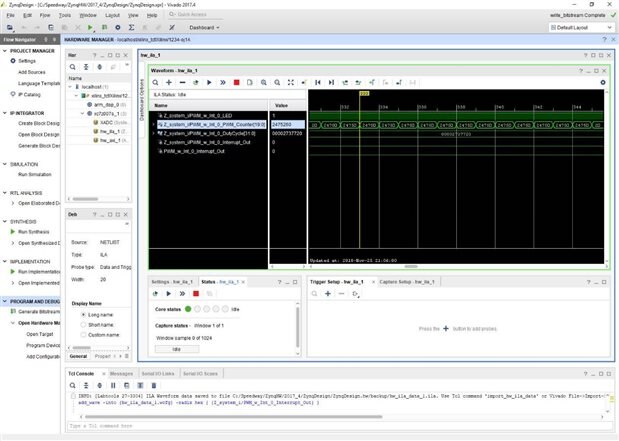
Task: Click Run Synthesis in Flow Navigator
Action: tap(33, 231)
